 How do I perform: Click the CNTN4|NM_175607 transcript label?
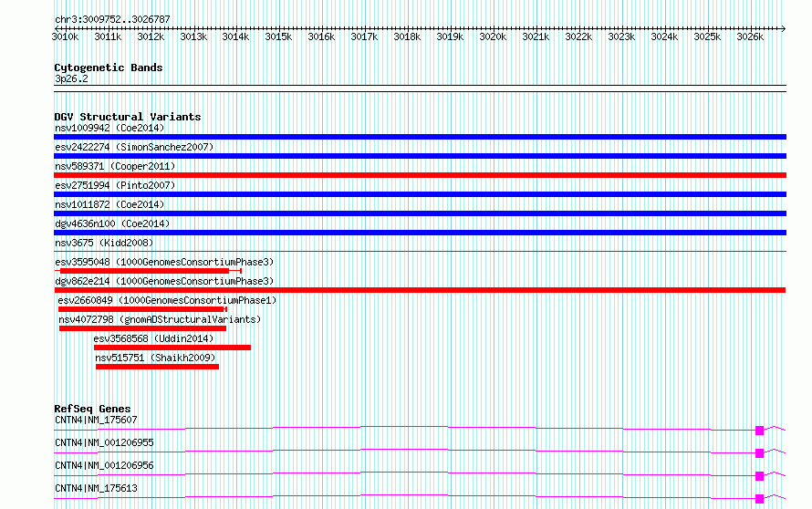point(96,420)
